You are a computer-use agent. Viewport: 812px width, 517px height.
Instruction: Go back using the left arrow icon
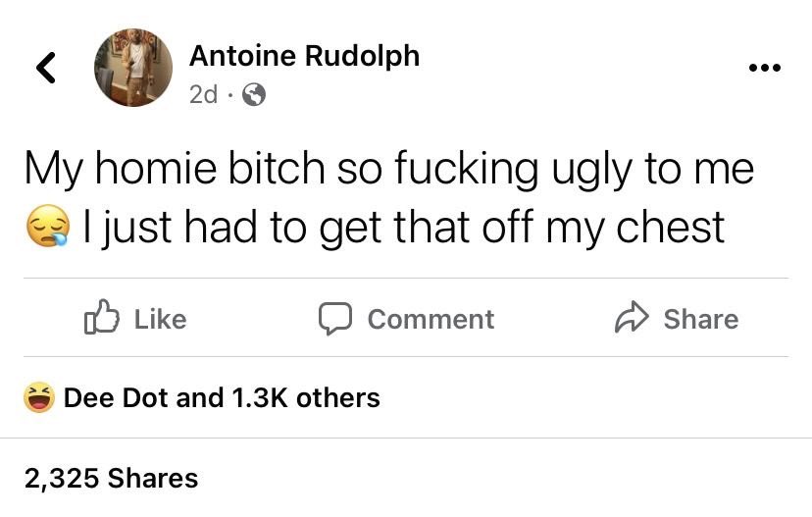(45, 68)
